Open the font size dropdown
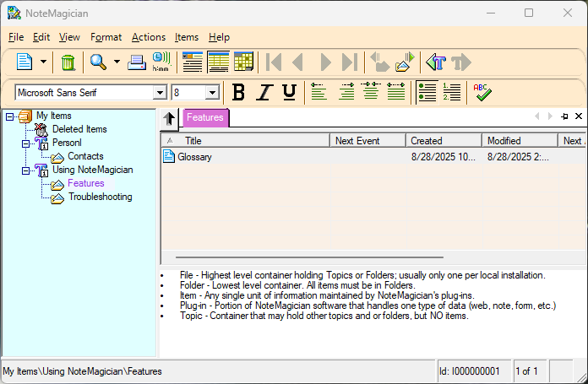 (212, 92)
